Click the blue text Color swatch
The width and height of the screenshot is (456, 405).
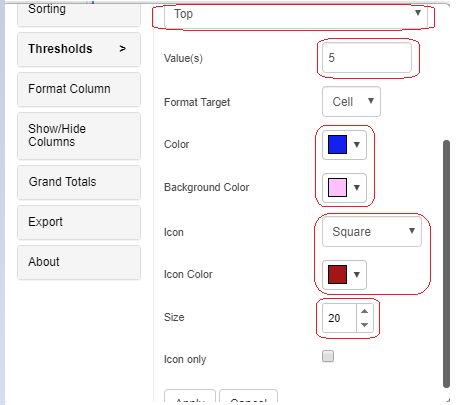337,145
